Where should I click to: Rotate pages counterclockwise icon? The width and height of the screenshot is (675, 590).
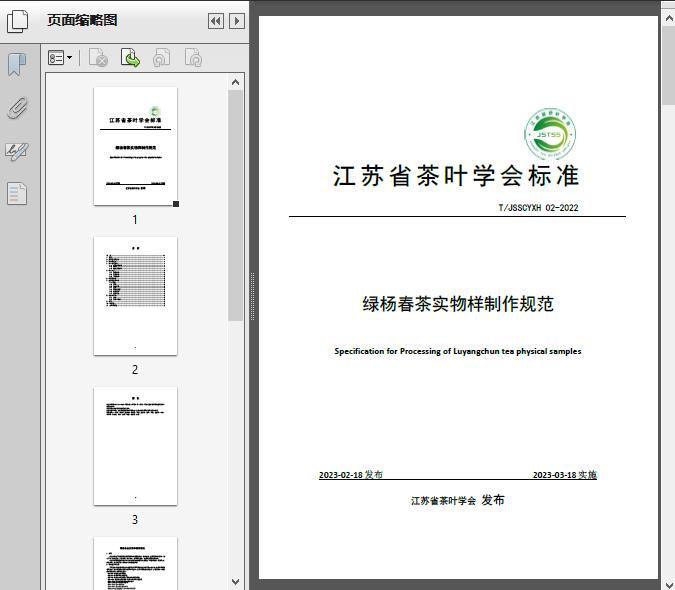click(162, 58)
